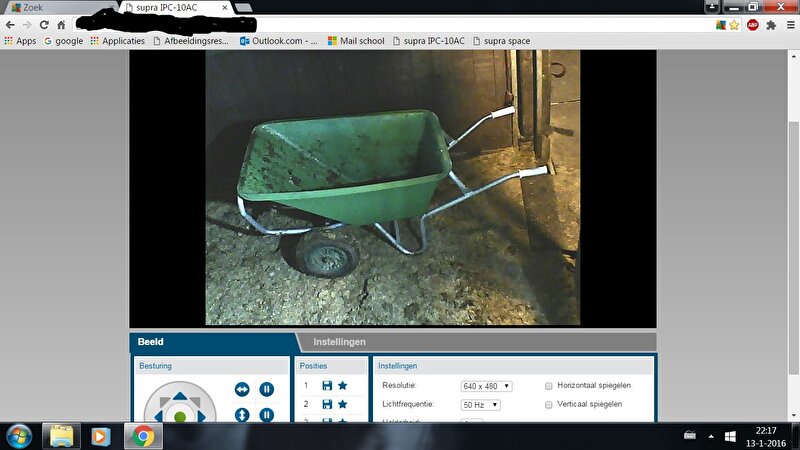Move camera diagonally up-left

tap(164, 402)
